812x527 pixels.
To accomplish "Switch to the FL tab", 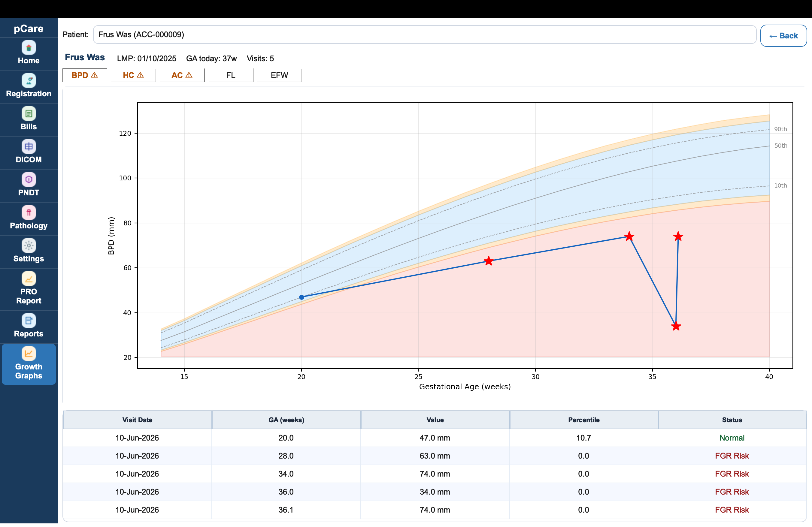I will point(231,75).
